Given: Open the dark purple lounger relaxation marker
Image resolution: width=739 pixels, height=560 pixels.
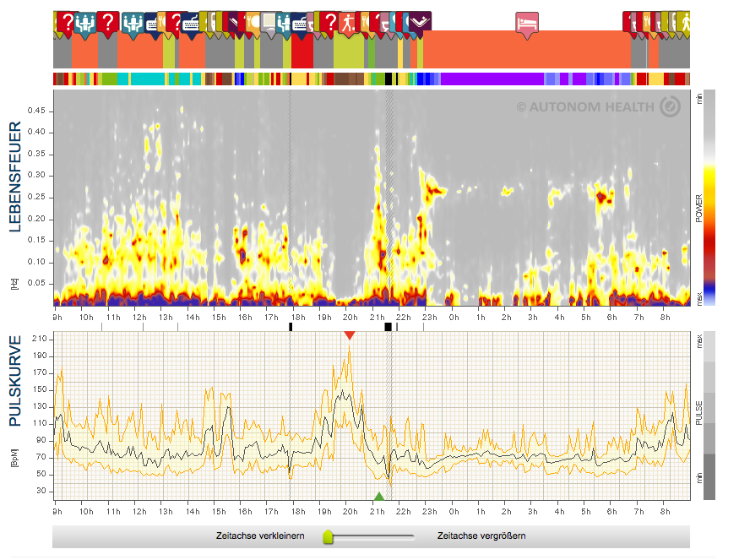Looking at the screenshot, I should click(x=420, y=22).
